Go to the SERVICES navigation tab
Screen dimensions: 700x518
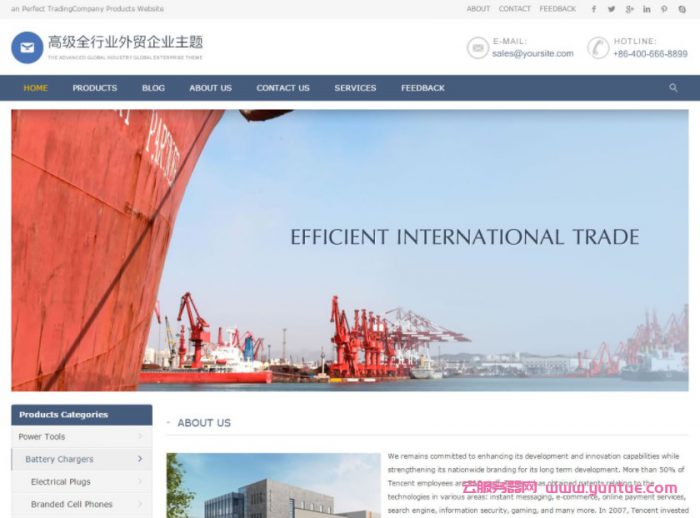[x=355, y=88]
